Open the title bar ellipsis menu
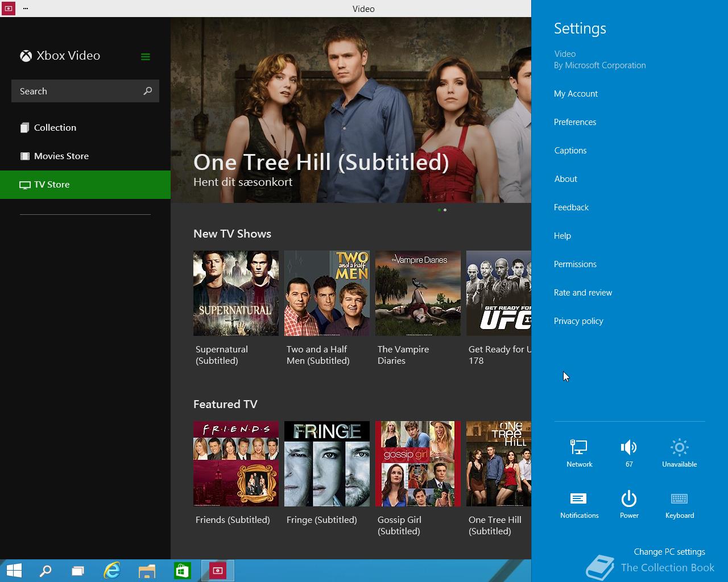 26,9
